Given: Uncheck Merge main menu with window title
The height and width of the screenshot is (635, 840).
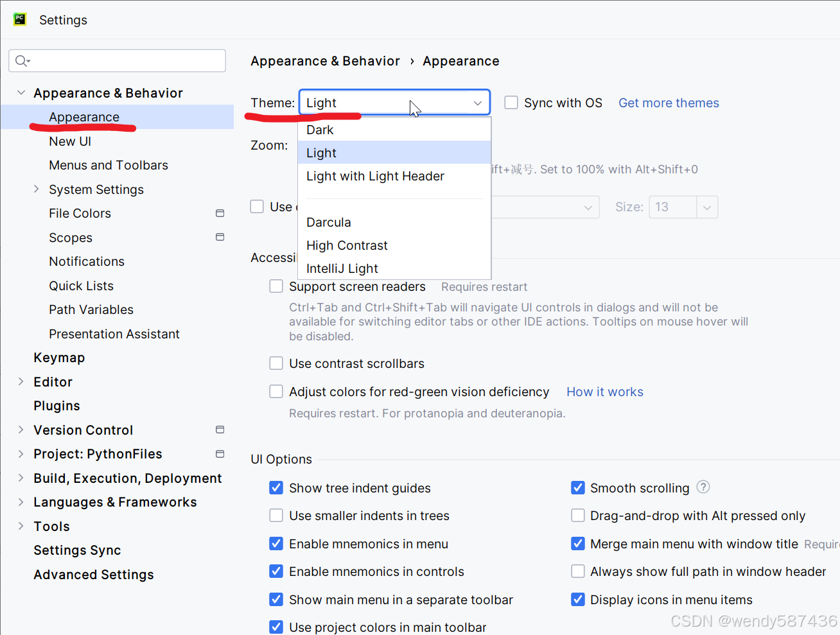Looking at the screenshot, I should (x=578, y=544).
